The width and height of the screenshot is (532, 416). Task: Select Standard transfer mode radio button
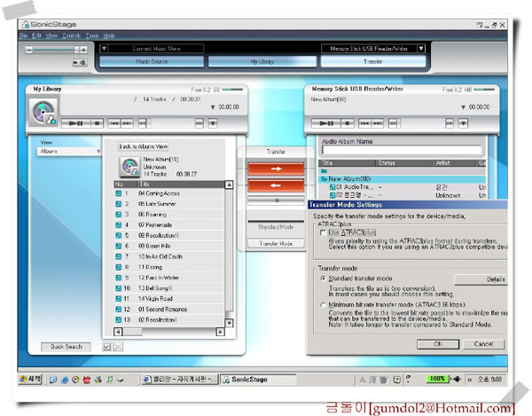pyautogui.click(x=323, y=279)
